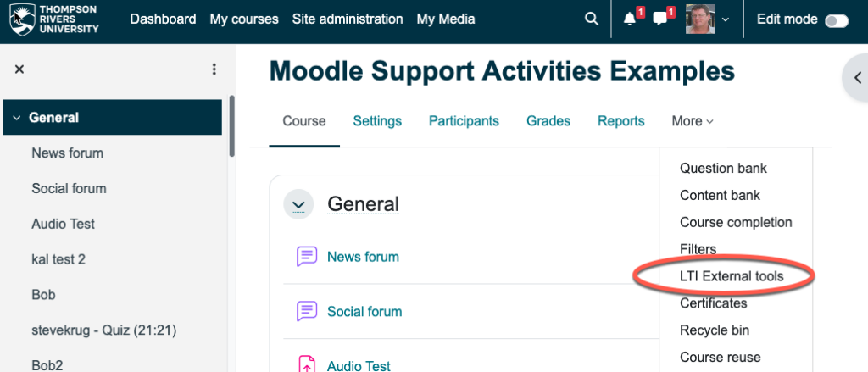Open the search magnifier icon

click(x=591, y=19)
